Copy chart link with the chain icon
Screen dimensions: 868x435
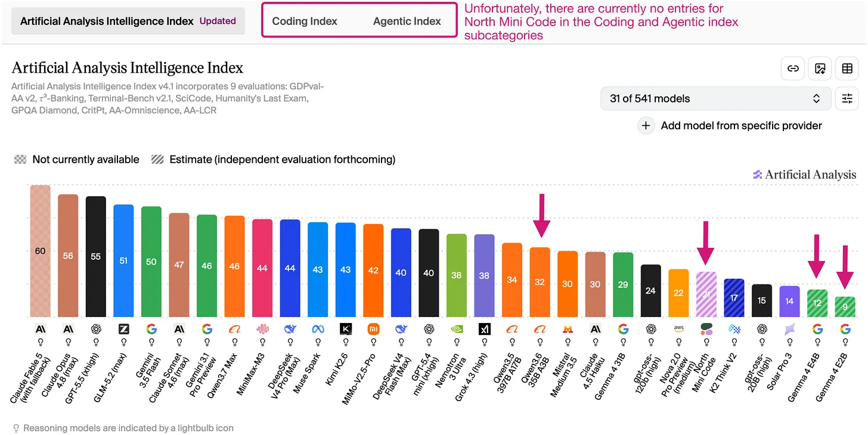point(793,69)
